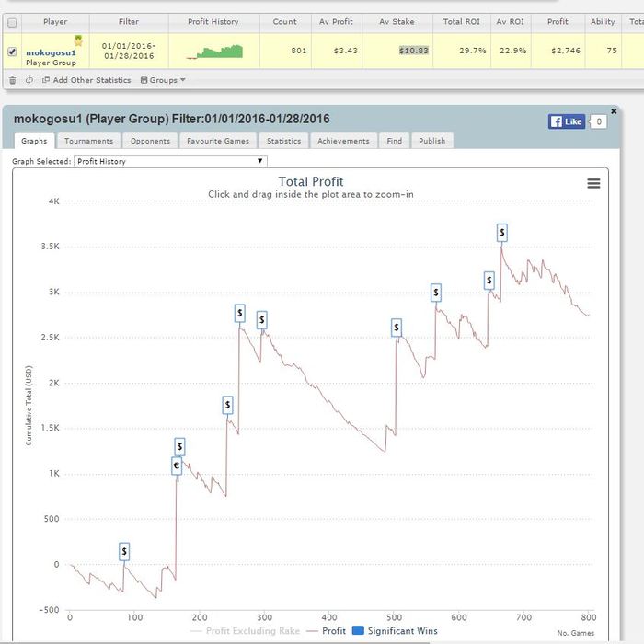The width and height of the screenshot is (644, 644).
Task: Click the Facebook like count bubble
Action: 598,121
